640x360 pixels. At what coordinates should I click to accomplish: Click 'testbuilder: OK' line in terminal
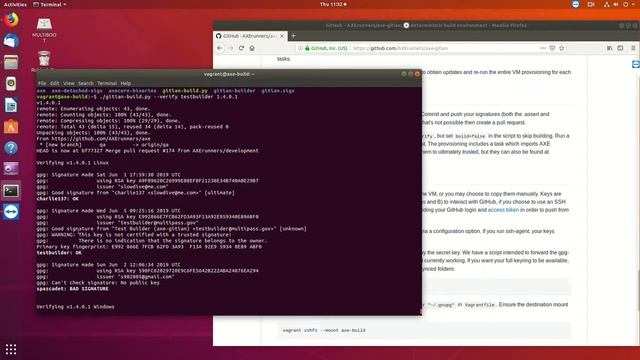tap(59, 253)
